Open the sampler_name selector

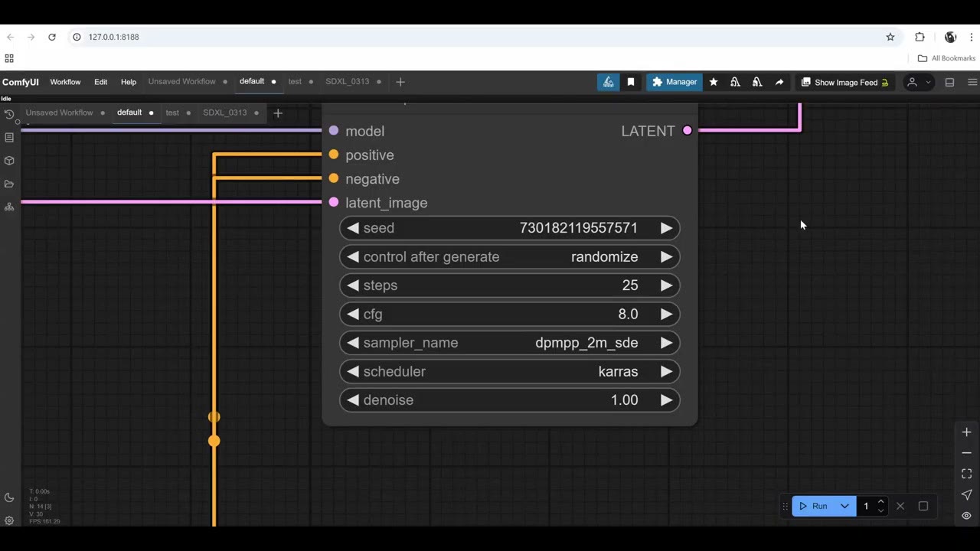(x=510, y=343)
